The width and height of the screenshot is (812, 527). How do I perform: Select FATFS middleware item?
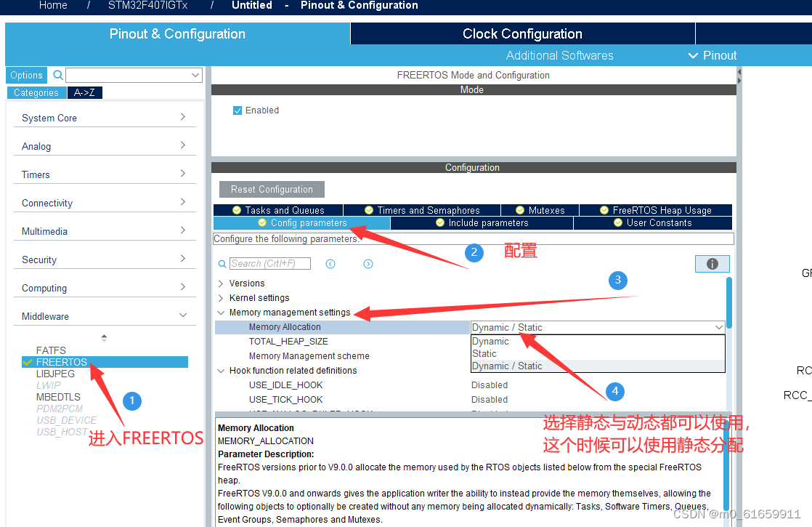pyautogui.click(x=51, y=350)
